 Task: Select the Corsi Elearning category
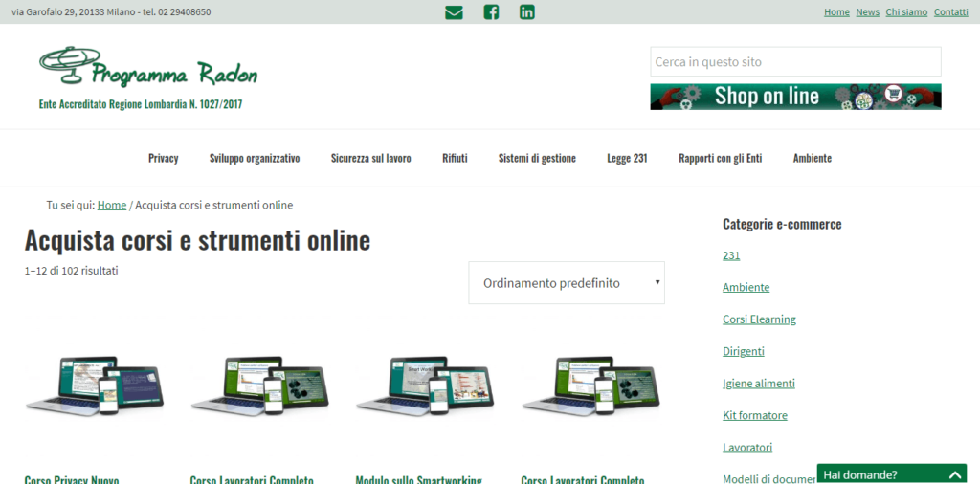[759, 319]
